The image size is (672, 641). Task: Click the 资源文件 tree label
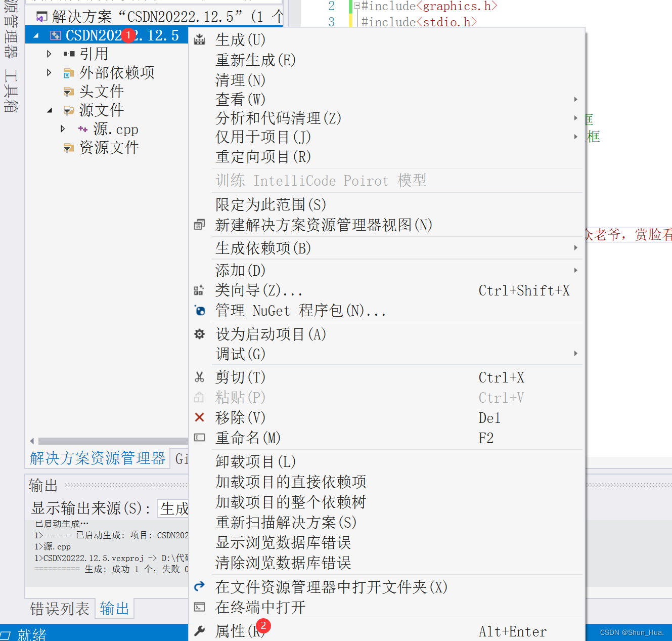109,148
